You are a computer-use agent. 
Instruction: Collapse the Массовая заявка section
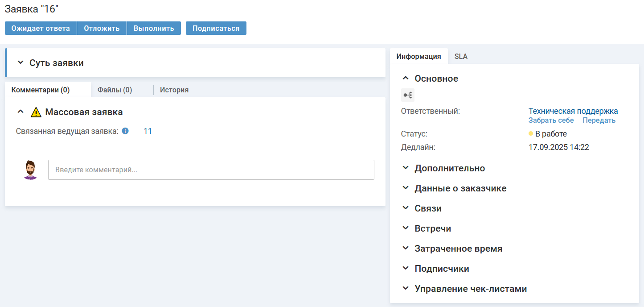click(21, 112)
